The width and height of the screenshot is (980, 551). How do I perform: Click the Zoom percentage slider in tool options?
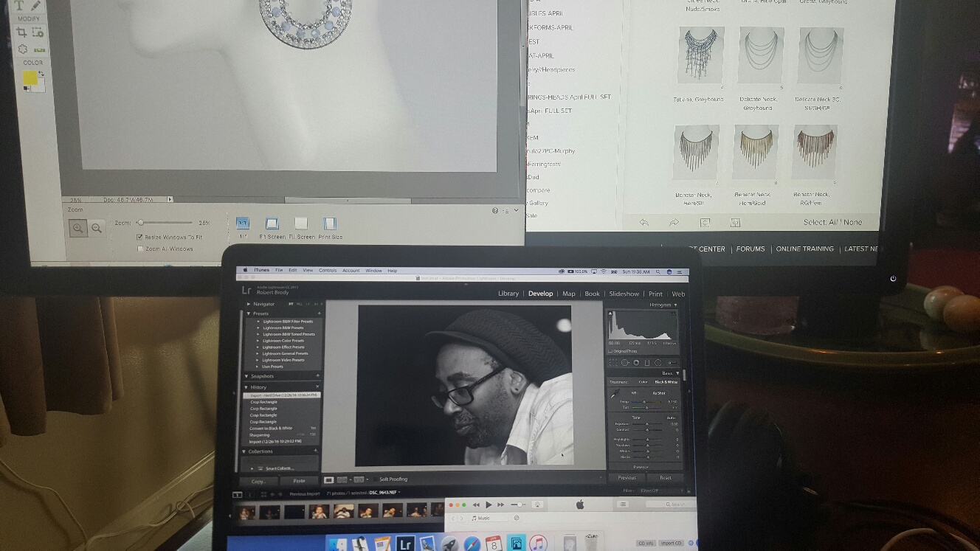click(165, 222)
